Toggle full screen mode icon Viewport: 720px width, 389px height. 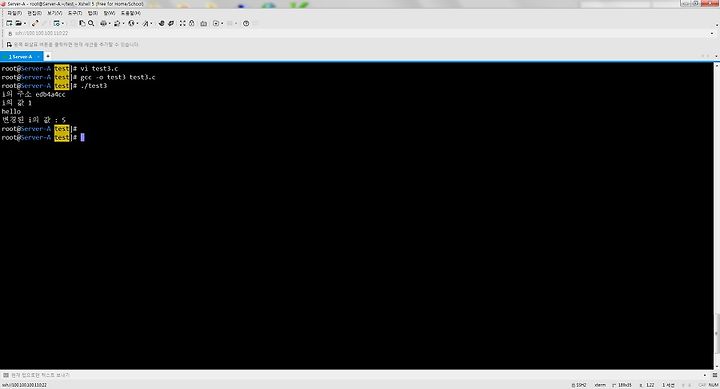pos(183,23)
